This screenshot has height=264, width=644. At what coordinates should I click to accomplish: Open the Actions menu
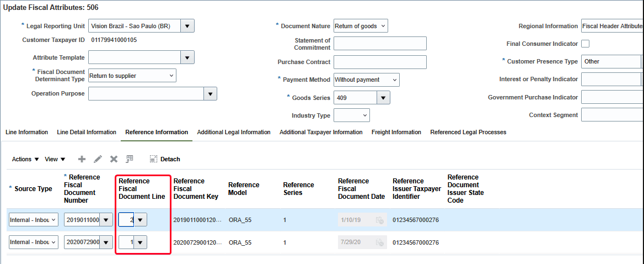tap(25, 159)
